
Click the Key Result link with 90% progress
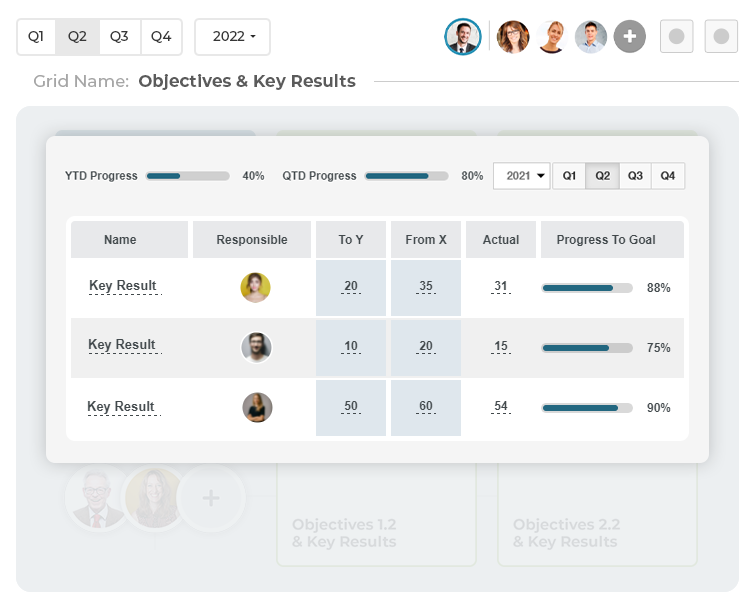tap(121, 407)
